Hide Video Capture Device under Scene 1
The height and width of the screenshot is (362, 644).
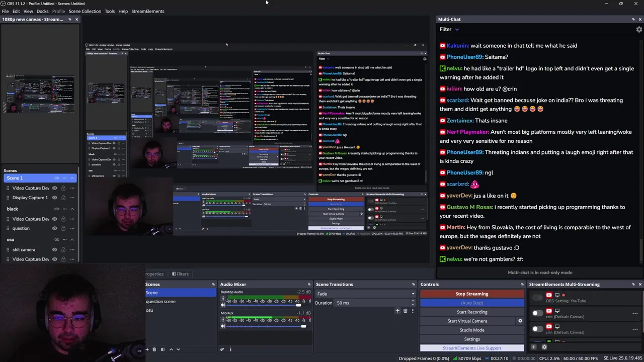click(55, 188)
